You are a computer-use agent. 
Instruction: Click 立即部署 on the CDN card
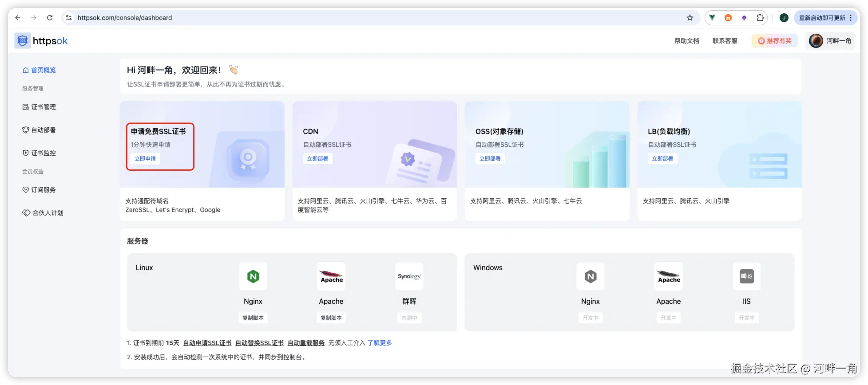[317, 159]
